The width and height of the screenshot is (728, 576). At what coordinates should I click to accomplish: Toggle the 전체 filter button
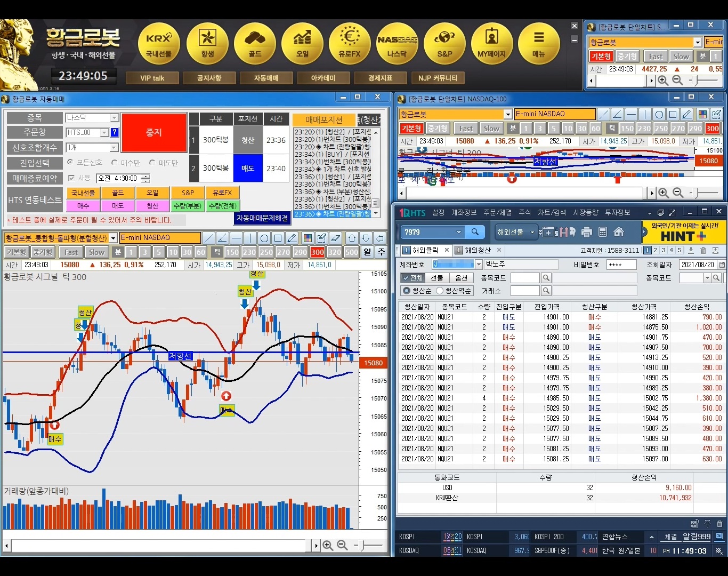point(412,278)
